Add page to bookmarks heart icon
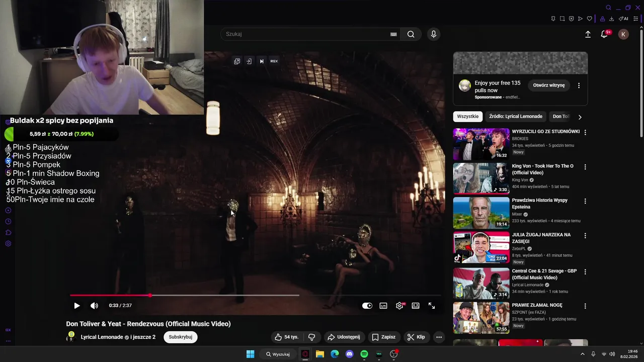This screenshot has height=362, width=644. (589, 19)
